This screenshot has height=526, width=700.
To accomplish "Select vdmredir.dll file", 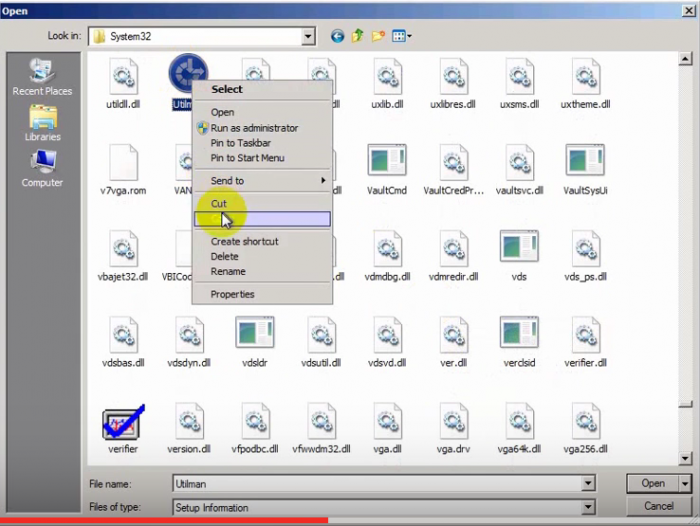I will pos(453,256).
